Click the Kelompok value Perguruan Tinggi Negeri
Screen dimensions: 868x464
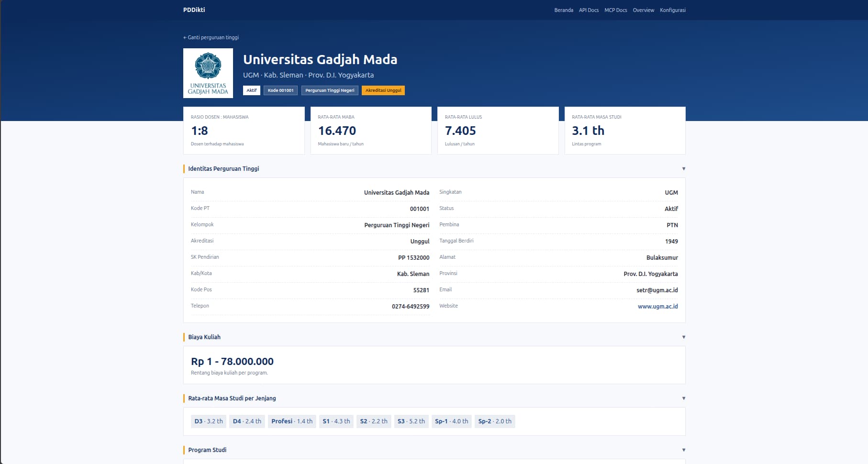click(397, 225)
